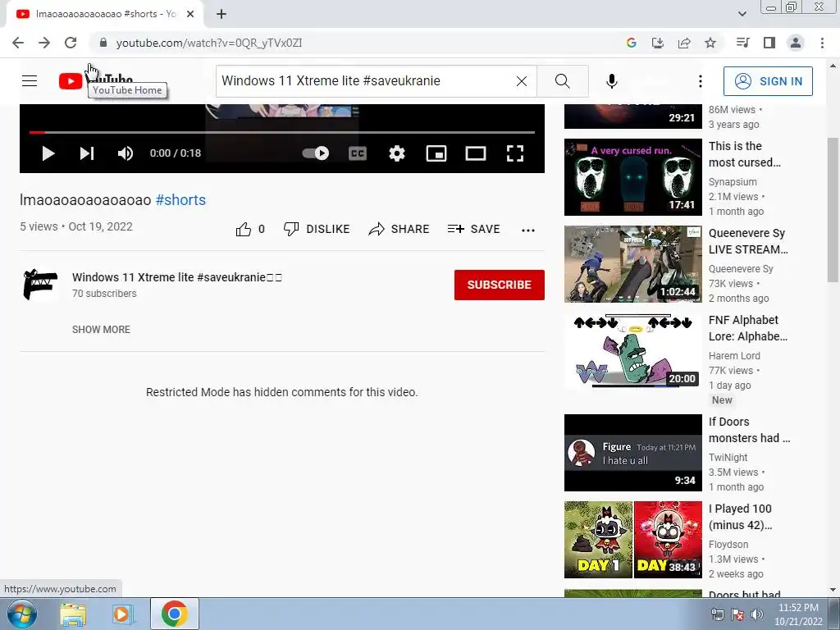Open Windows Explorer from the taskbar
Viewport: 840px width, 630px height.
point(73,614)
